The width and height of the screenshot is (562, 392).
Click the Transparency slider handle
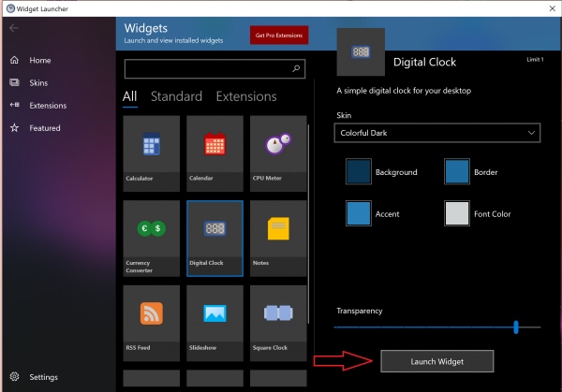(x=516, y=327)
